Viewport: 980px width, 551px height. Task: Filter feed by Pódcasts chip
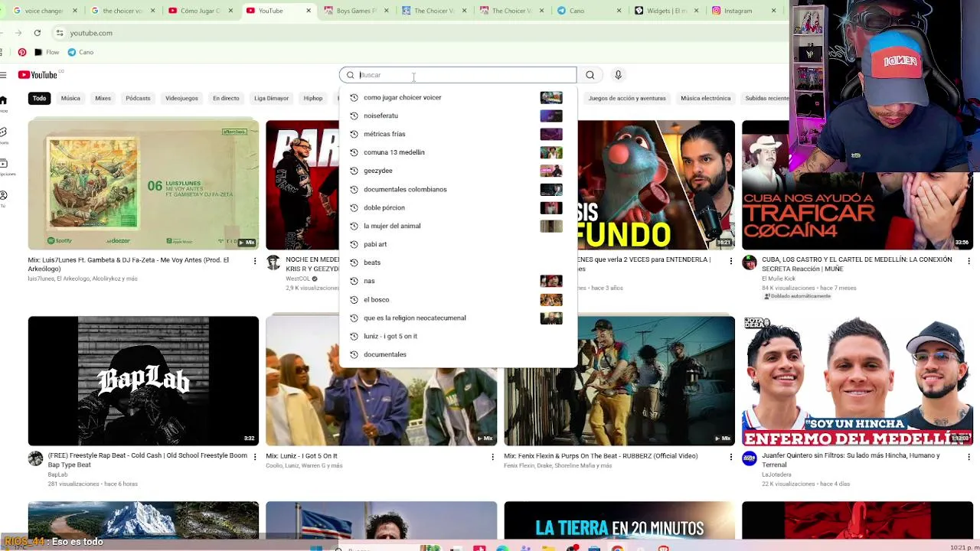[138, 98]
